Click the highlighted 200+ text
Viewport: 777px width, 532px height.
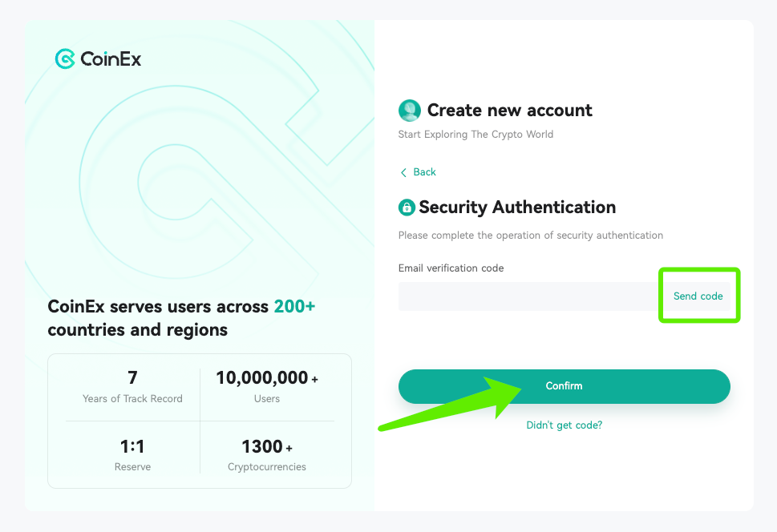tap(295, 306)
